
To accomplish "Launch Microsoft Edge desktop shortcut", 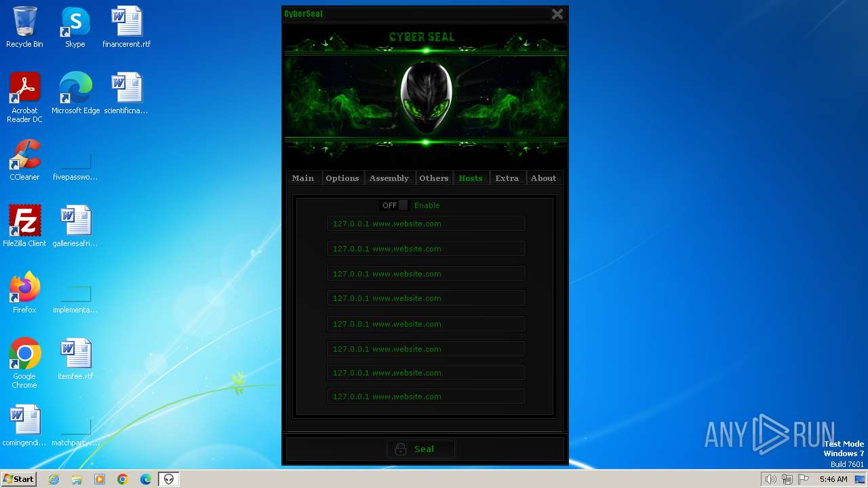I will [x=75, y=94].
